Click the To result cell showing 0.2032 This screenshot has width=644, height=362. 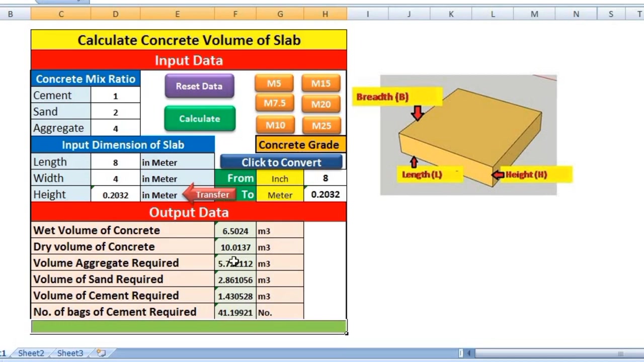tap(325, 195)
